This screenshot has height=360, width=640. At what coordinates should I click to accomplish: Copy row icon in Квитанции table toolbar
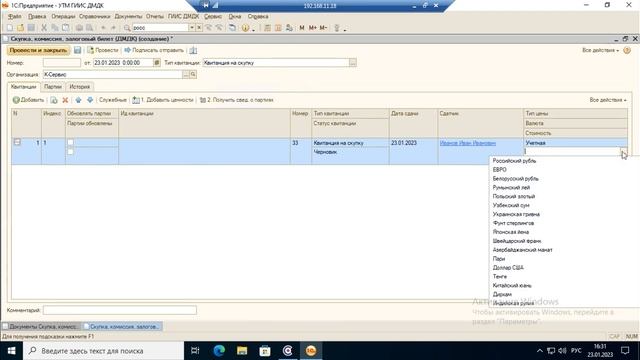pos(54,100)
